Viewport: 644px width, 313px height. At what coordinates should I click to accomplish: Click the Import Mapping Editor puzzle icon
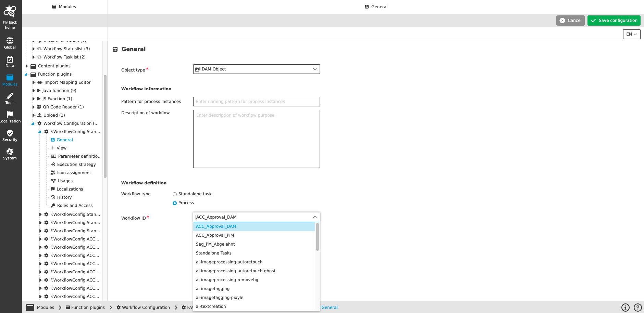[40, 82]
